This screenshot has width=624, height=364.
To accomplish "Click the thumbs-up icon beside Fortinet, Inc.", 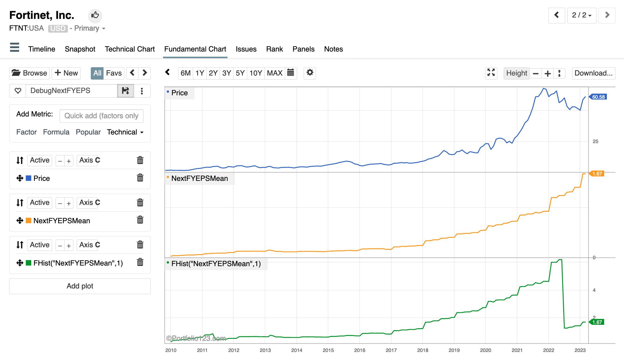I will [95, 15].
